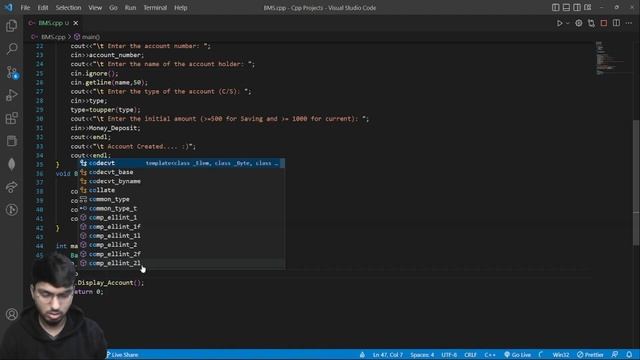Viewport: 640px width, 360px height.
Task: Click Win32 configuration in status bar
Action: 560,355
